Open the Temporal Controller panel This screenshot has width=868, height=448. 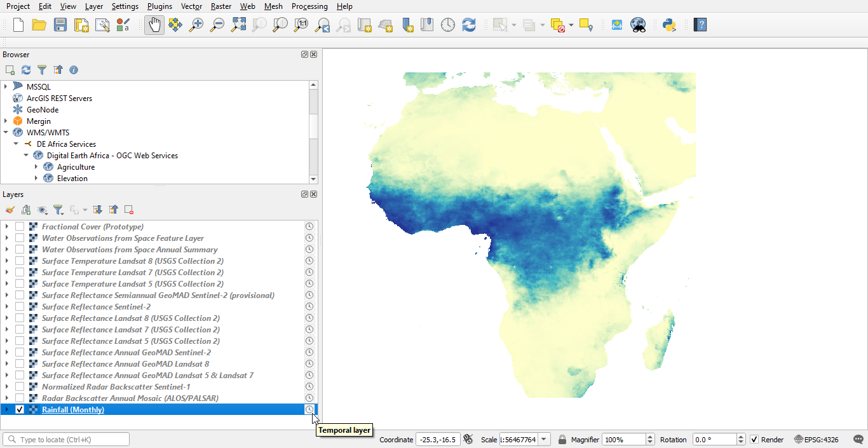[x=448, y=25]
